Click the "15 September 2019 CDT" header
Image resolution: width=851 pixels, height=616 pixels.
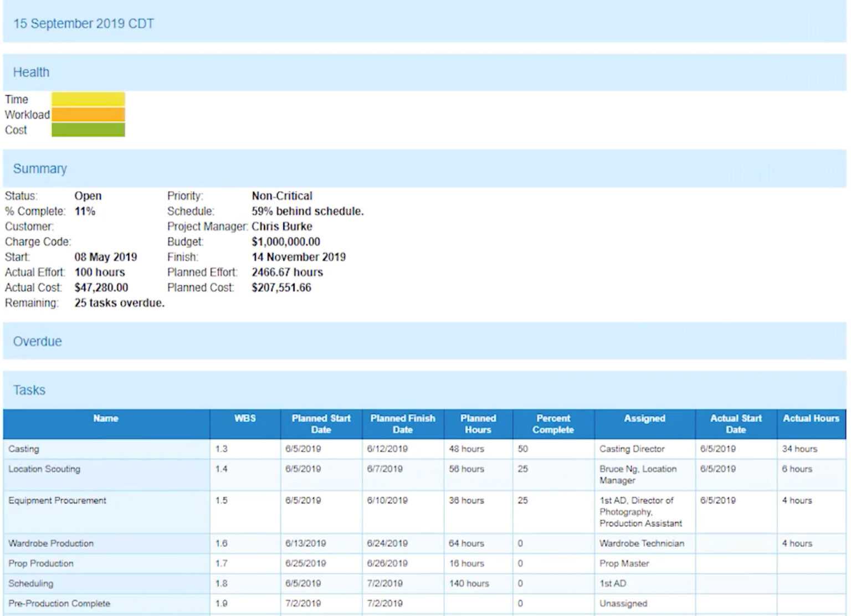(x=84, y=23)
